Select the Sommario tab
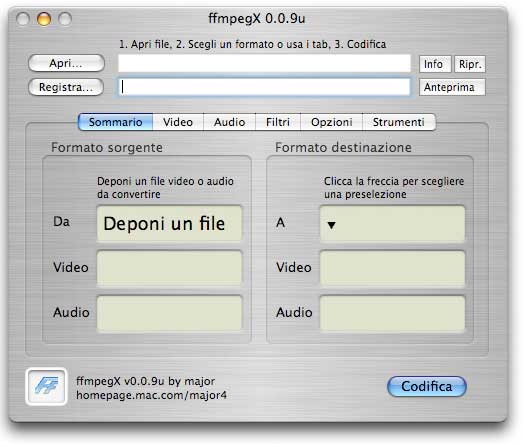 click(115, 122)
